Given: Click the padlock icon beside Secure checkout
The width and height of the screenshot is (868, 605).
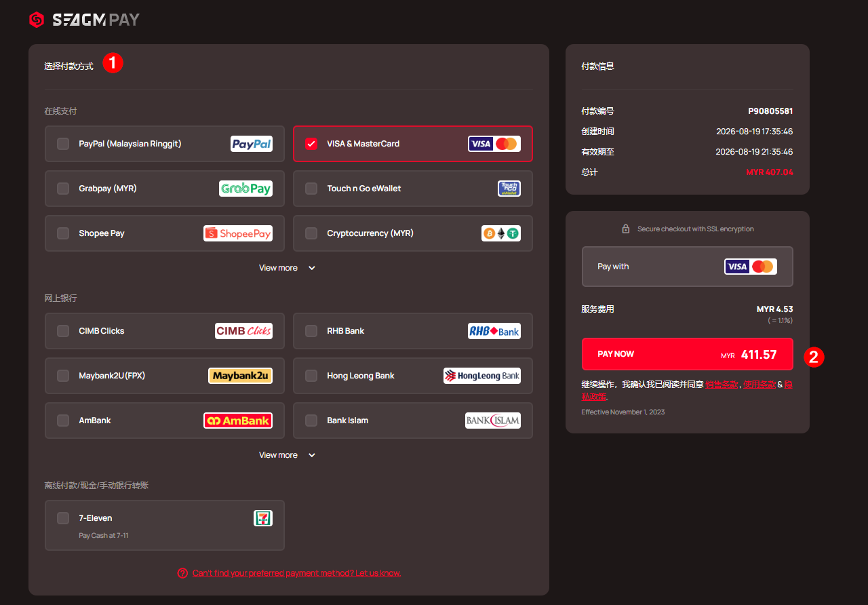Looking at the screenshot, I should tap(626, 229).
